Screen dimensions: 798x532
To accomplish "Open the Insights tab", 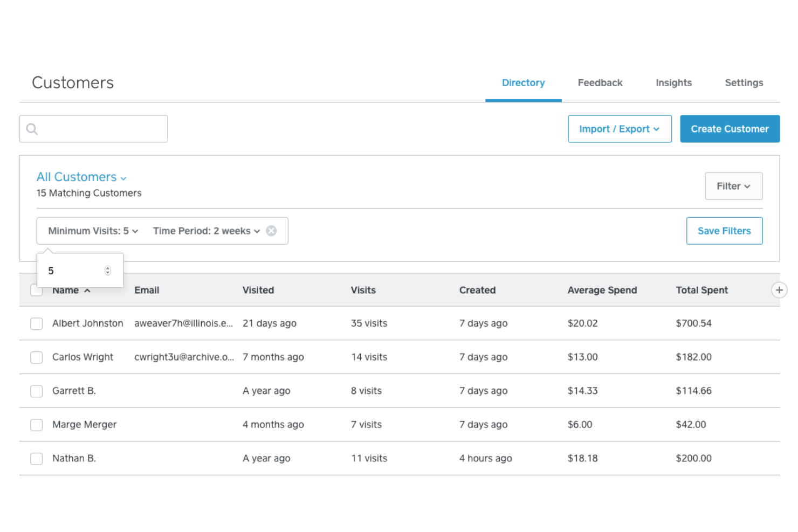I will click(673, 82).
